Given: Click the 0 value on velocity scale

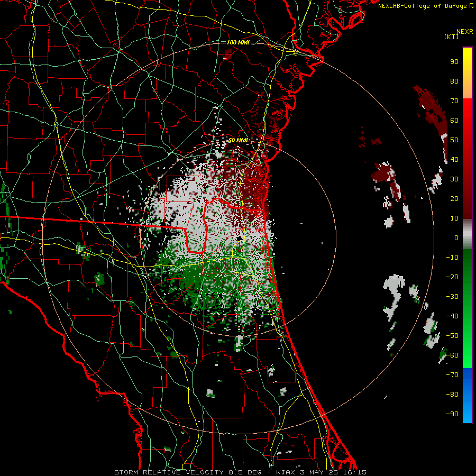Looking at the screenshot, I should pos(456,237).
